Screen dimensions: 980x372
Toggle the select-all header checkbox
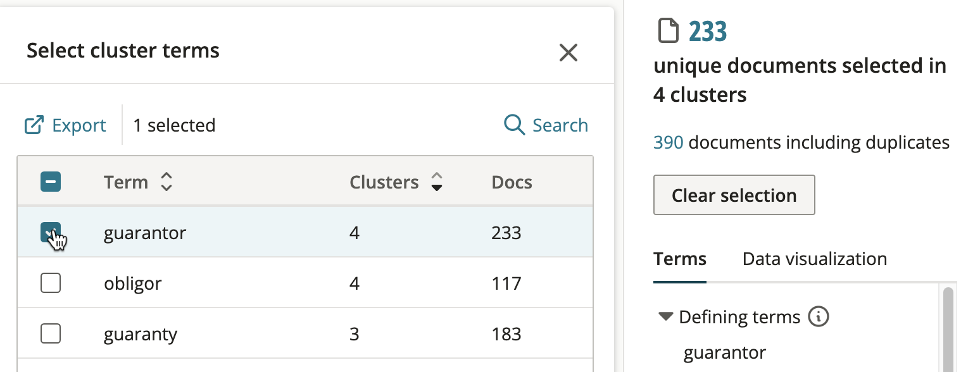pos(51,182)
